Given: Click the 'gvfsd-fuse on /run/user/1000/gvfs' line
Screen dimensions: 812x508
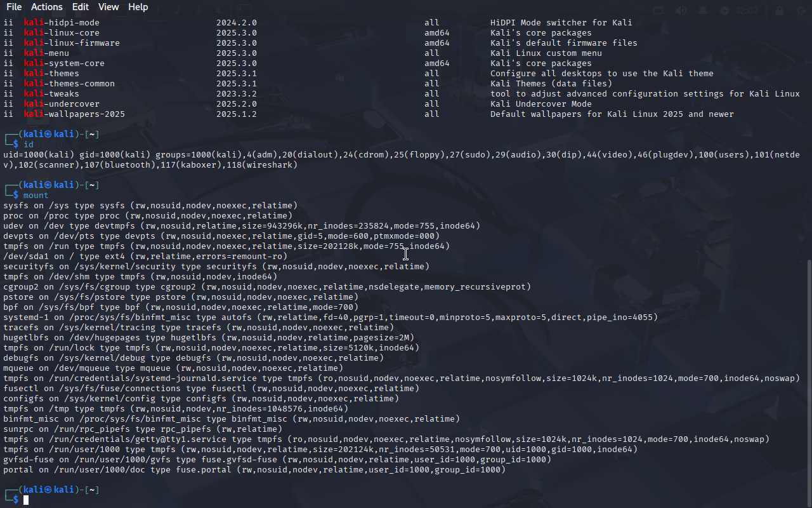Looking at the screenshot, I should tap(277, 460).
